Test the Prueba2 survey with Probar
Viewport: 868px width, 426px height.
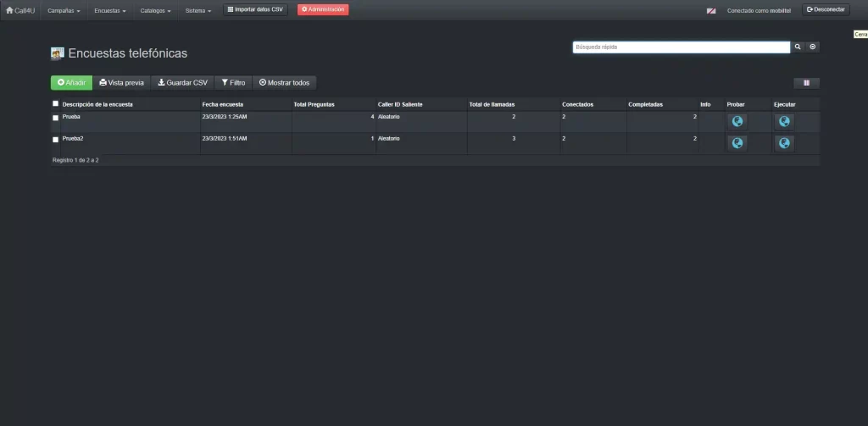coord(737,143)
